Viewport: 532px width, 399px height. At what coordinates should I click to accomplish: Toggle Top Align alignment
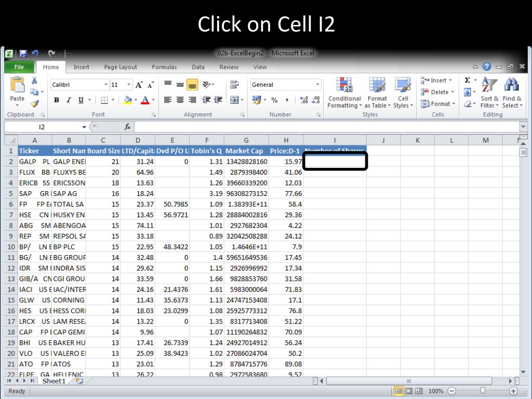click(168, 84)
